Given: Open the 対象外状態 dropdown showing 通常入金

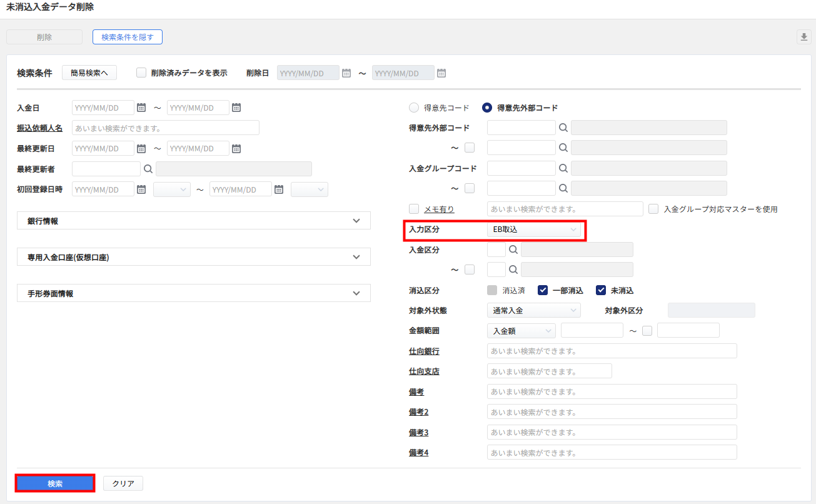Looking at the screenshot, I should 533,310.
